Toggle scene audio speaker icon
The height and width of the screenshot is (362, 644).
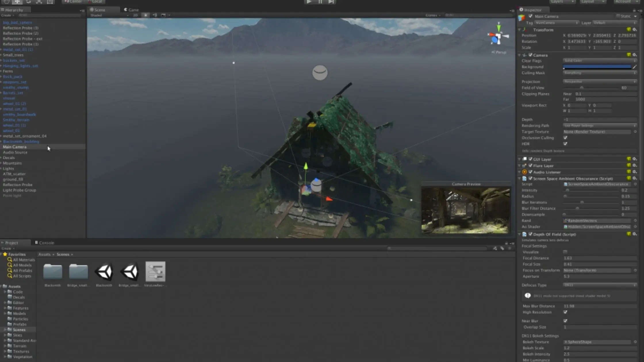point(155,15)
